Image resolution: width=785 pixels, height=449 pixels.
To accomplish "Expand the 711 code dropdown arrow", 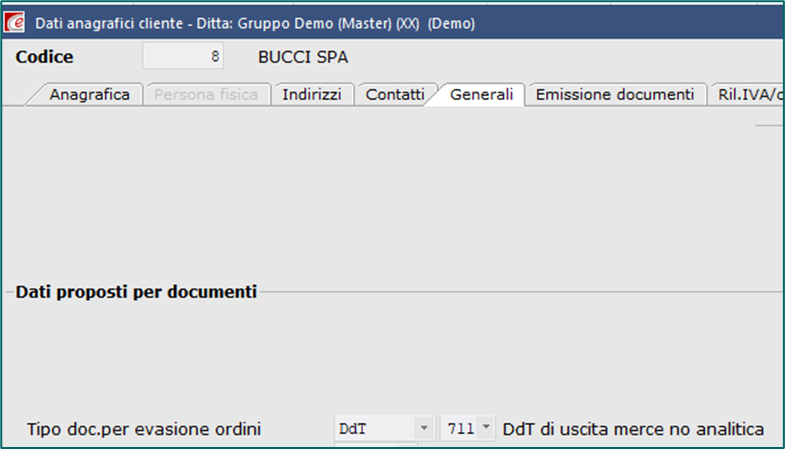I will (486, 428).
